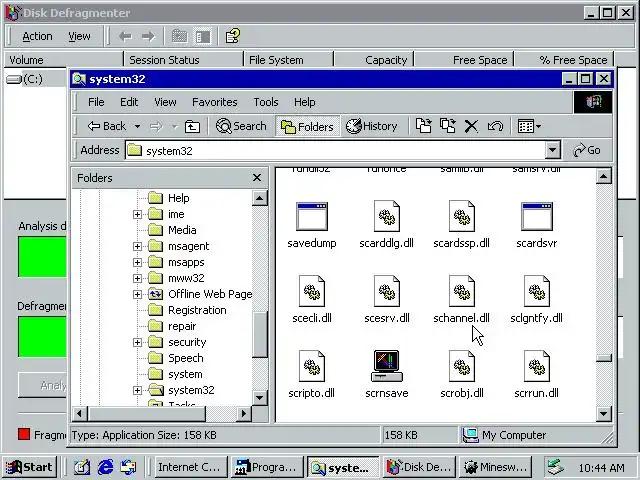The width and height of the screenshot is (640, 480).
Task: Click the Forward arrow in system32 toolbar
Action: click(x=156, y=127)
